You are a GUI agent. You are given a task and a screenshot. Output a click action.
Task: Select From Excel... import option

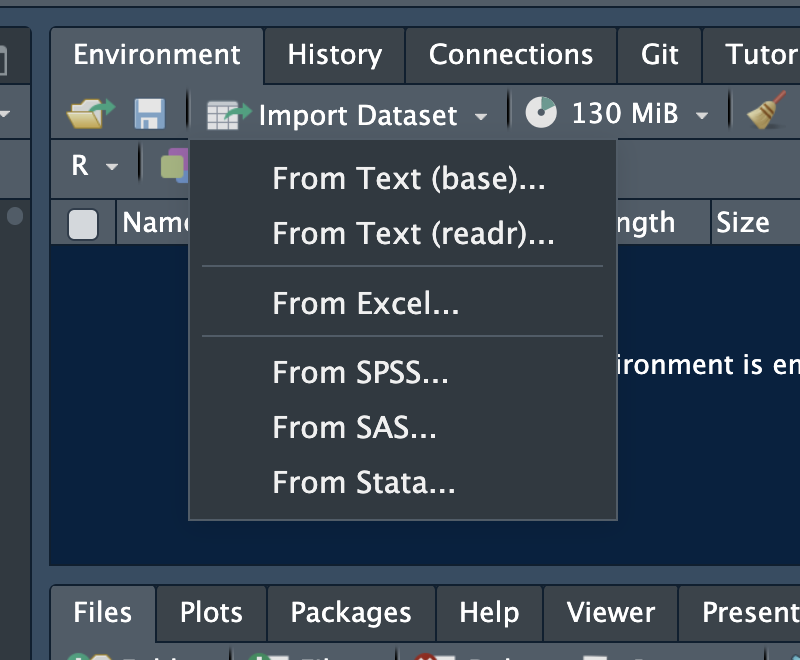pyautogui.click(x=366, y=303)
